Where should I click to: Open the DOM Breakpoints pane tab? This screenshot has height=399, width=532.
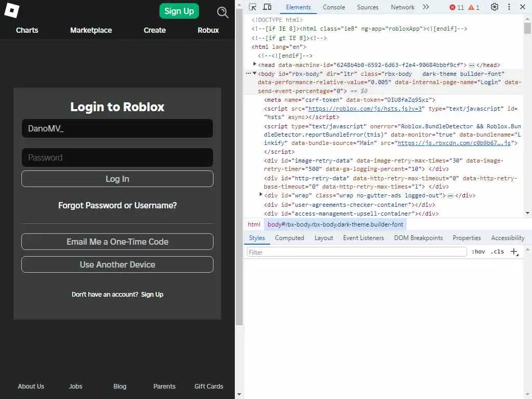click(x=418, y=238)
